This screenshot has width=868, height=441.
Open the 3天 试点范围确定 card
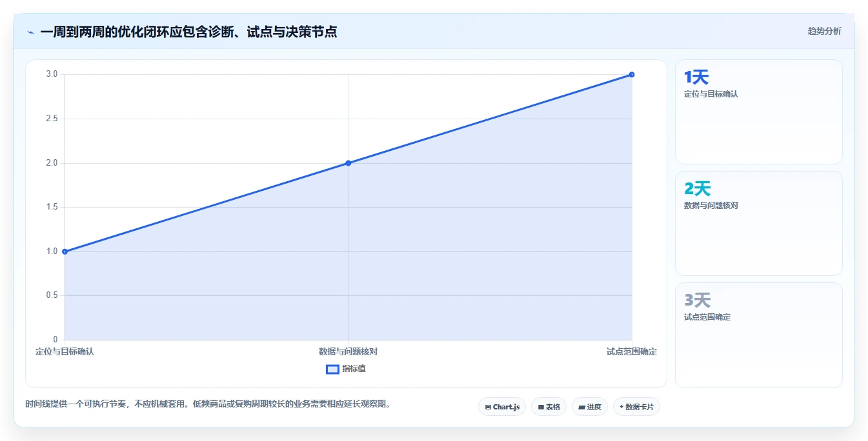[x=759, y=335]
